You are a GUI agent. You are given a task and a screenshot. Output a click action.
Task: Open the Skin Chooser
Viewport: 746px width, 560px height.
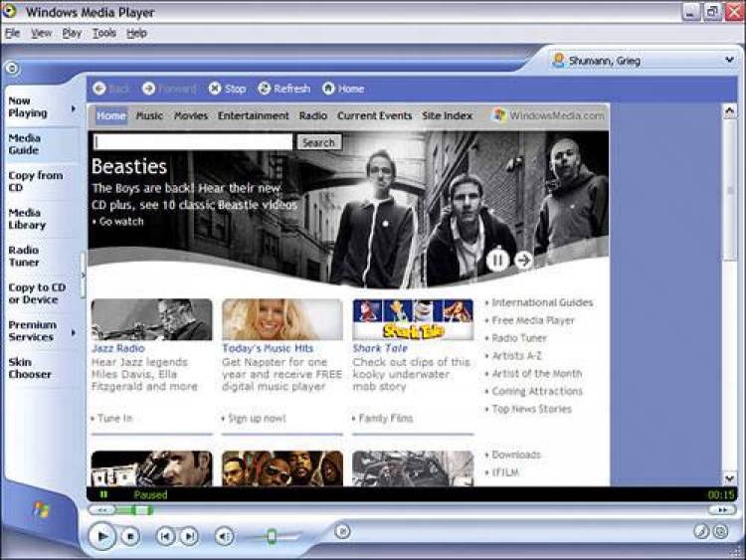point(41,368)
